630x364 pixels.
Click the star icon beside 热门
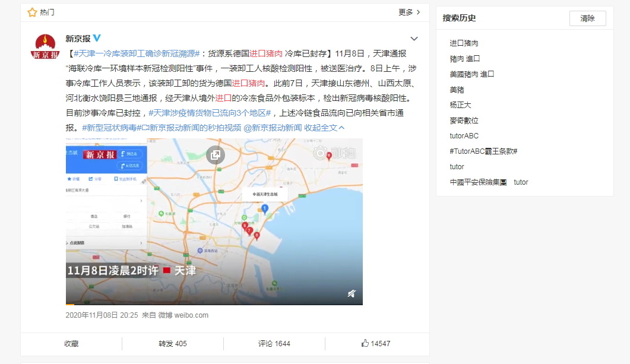pos(32,12)
